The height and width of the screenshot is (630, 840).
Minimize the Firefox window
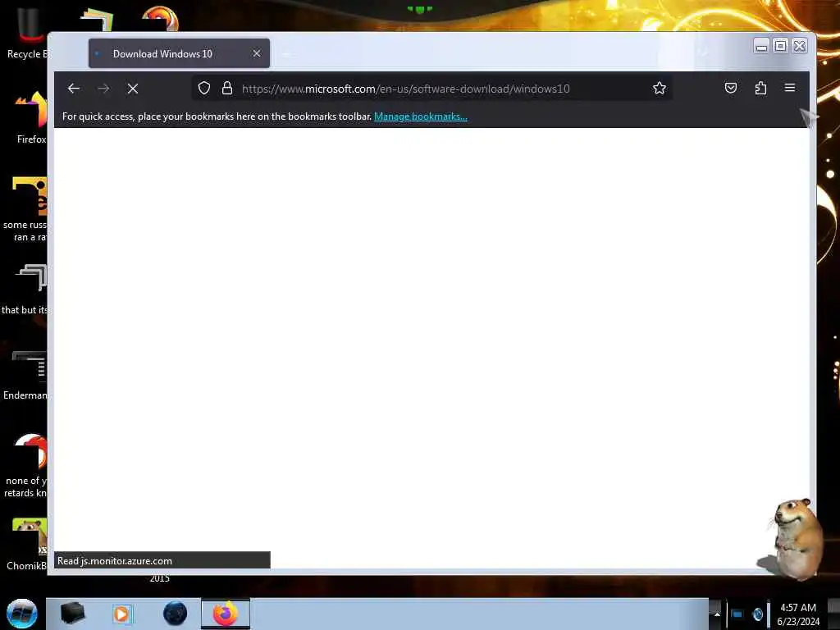(761, 46)
